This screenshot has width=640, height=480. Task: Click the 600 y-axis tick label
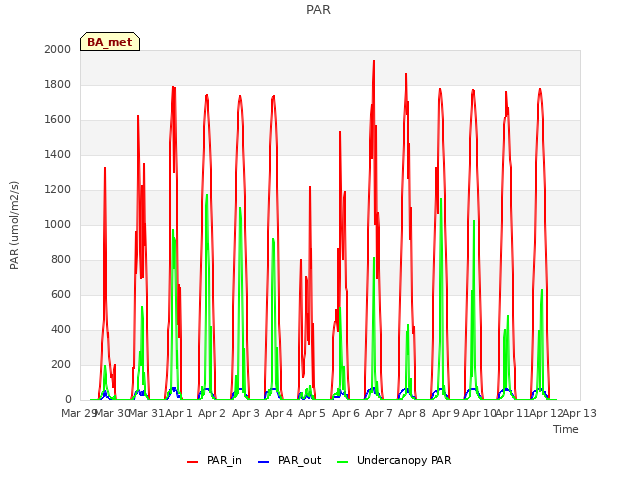pos(61,294)
